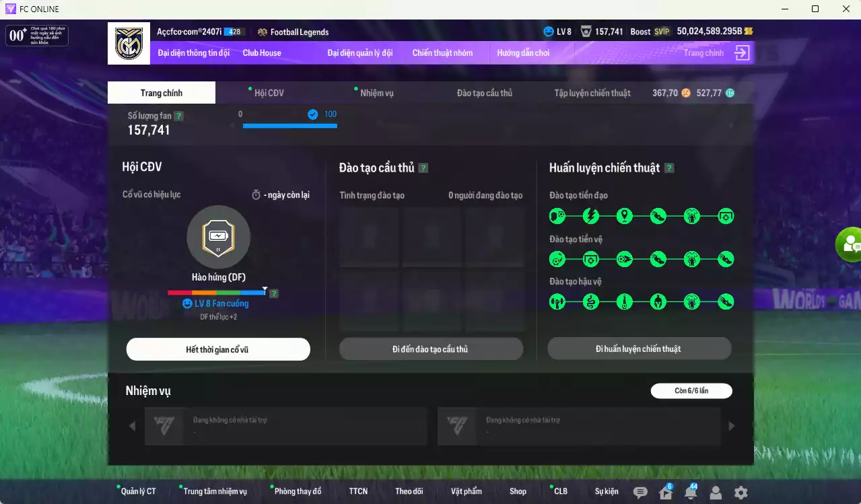The height and width of the screenshot is (504, 861).
Task: Click the green friends floating button at right edge
Action: pos(850,244)
